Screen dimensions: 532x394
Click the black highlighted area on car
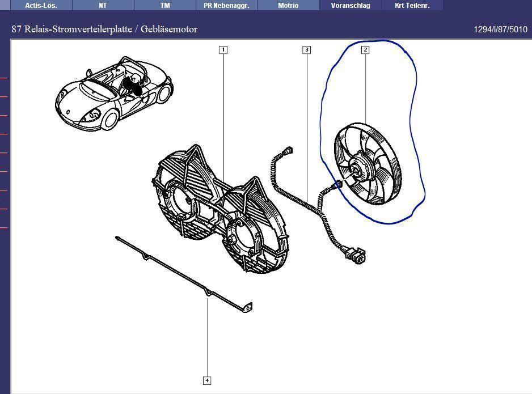[133, 86]
